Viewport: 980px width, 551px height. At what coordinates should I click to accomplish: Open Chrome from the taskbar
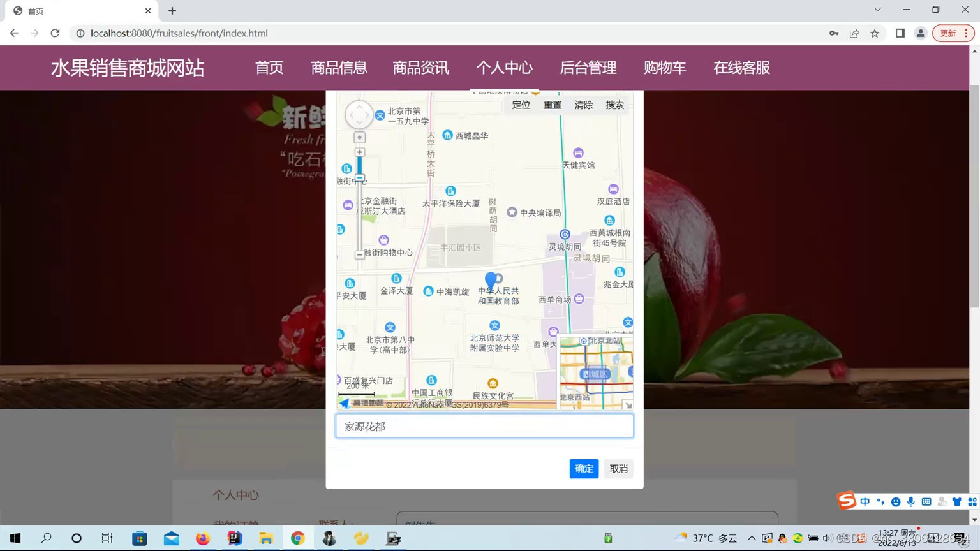298,538
